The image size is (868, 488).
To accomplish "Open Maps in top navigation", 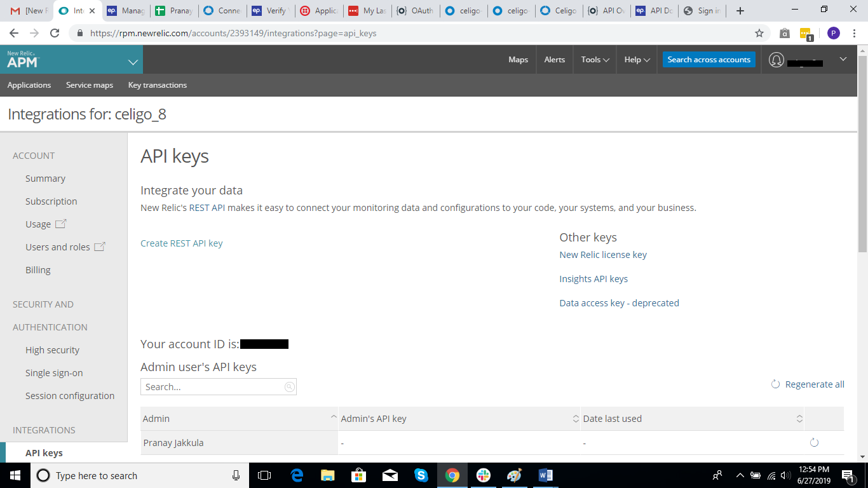I will click(x=518, y=60).
